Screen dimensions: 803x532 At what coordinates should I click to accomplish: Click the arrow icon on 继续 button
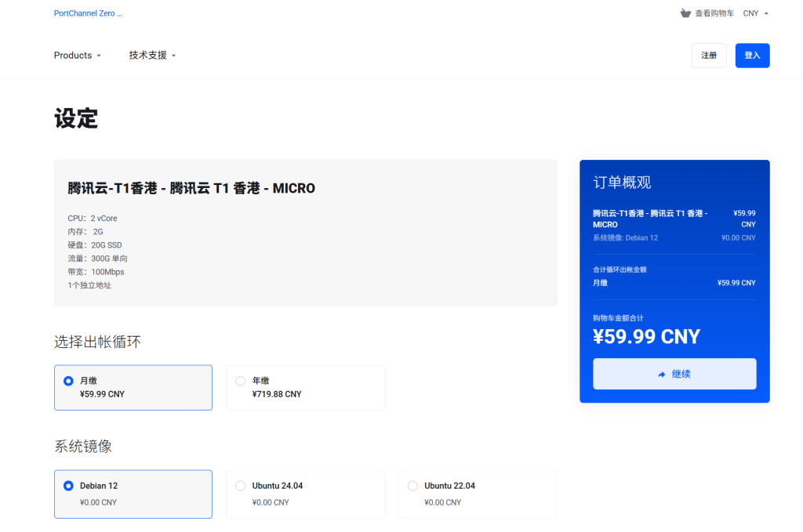662,375
